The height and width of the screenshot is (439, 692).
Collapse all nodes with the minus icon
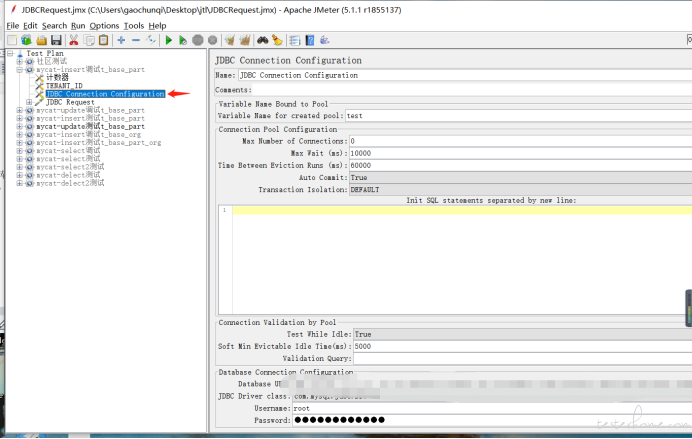click(x=136, y=40)
